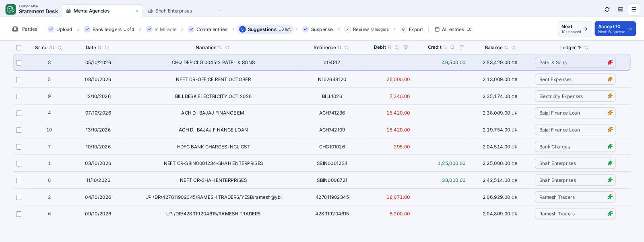Close the Mehta Agencies tab
644x242 pixels.
136,11
